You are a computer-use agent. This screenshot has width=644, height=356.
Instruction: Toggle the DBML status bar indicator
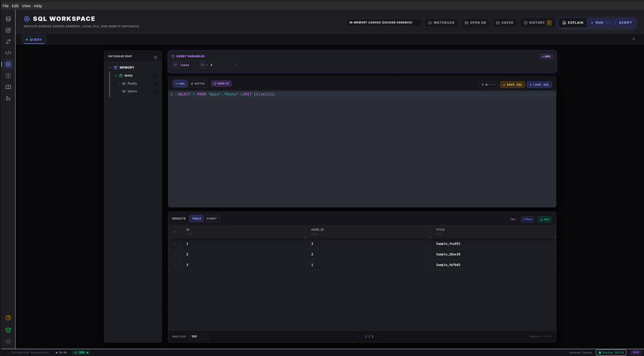click(81, 352)
